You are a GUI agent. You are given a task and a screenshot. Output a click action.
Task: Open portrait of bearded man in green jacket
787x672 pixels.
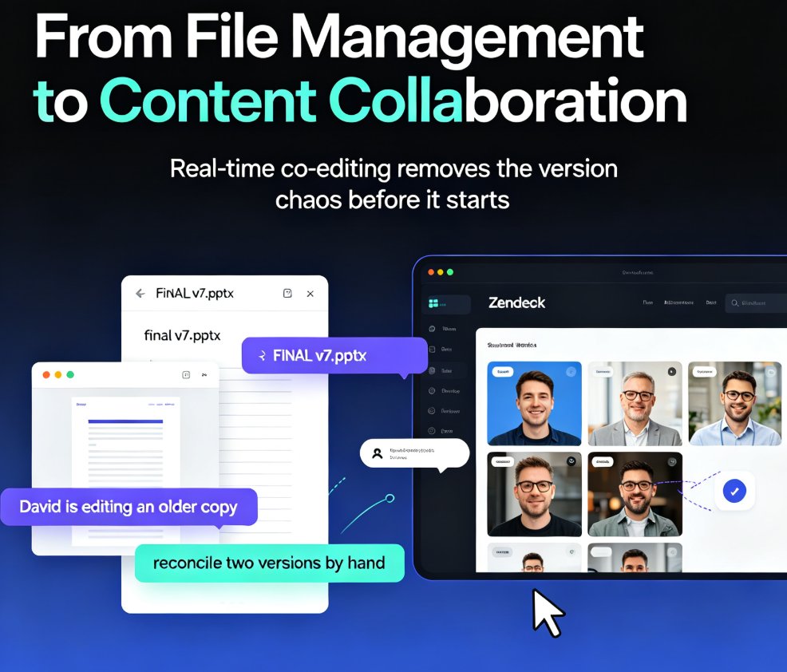(x=635, y=494)
